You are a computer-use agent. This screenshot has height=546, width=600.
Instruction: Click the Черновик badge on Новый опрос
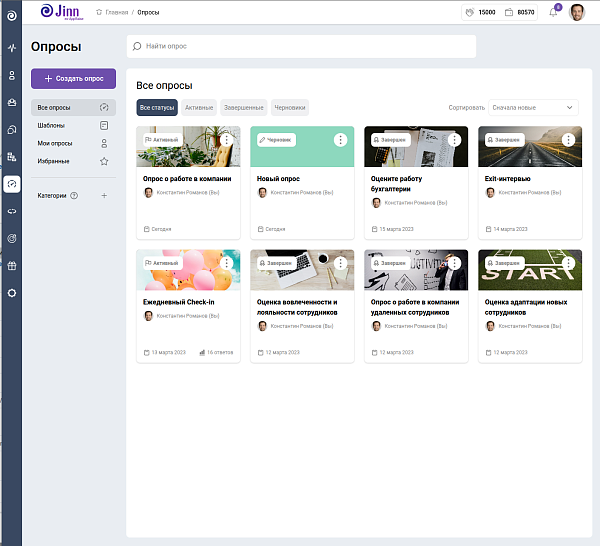click(276, 140)
